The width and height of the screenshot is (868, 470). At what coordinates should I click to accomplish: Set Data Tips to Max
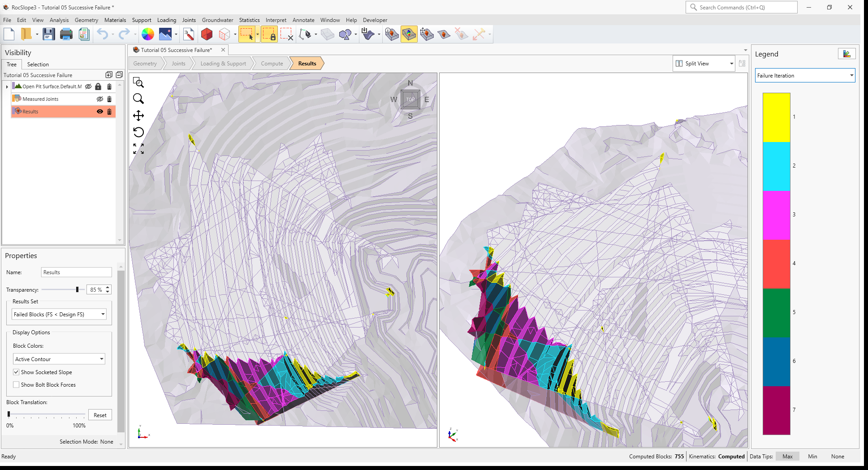pyautogui.click(x=787, y=457)
